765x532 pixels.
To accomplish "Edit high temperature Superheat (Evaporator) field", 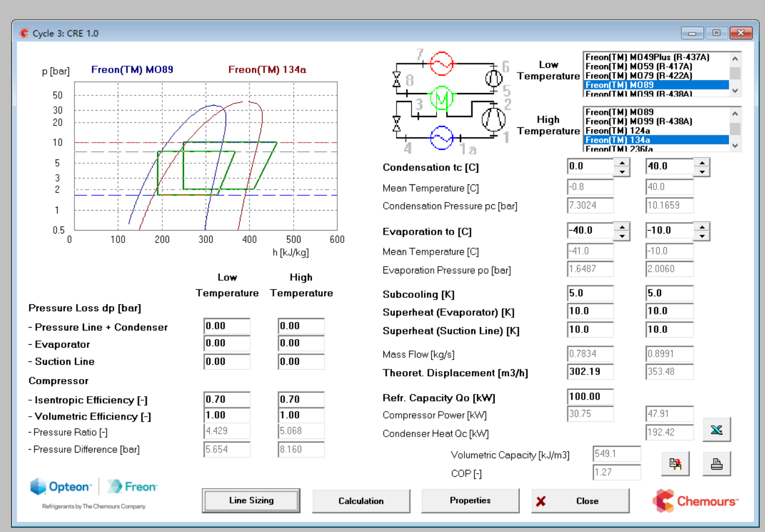I will tap(670, 311).
